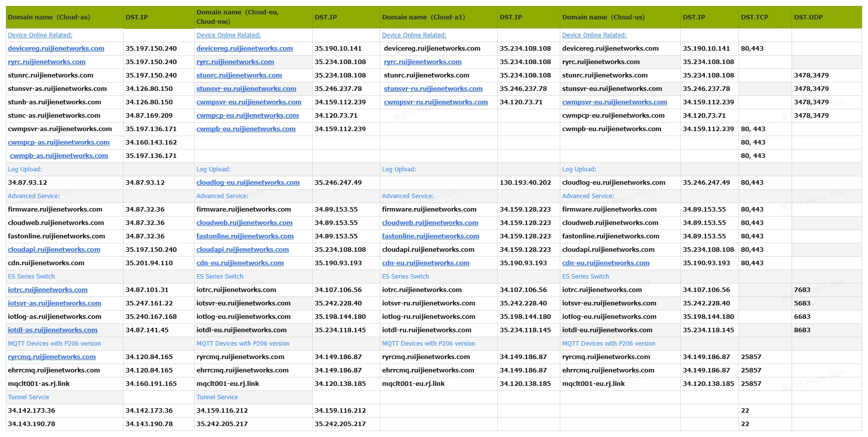Select the 'Domain name (Cloud-a1)' header cell
The image size is (868, 437).
(x=439, y=17)
